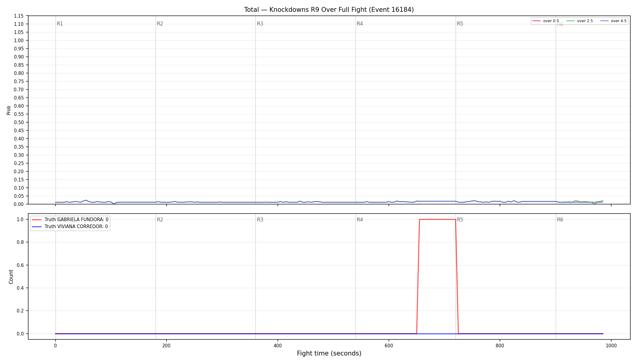Select the Truth VIVIANA CORREDOR: 0 legend entry
637x364 pixels.
pyautogui.click(x=70, y=227)
